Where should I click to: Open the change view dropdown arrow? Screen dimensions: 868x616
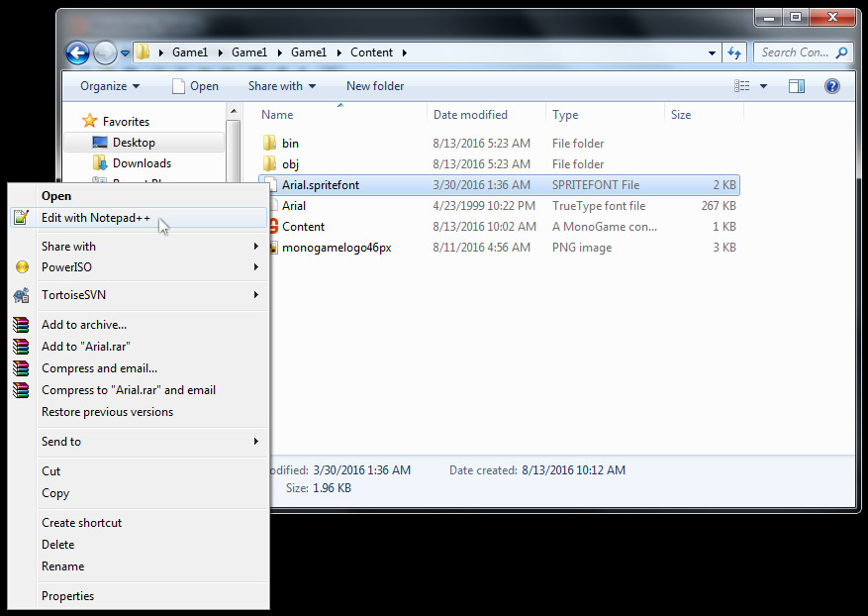[763, 86]
